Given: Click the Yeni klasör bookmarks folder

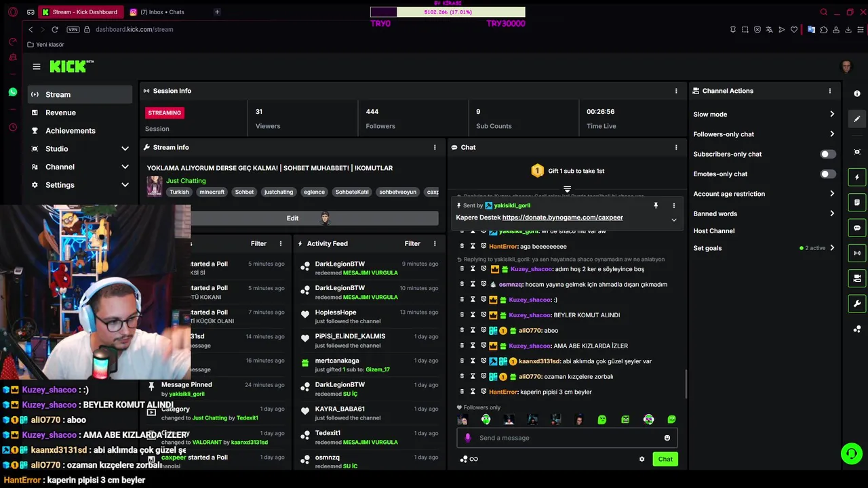Looking at the screenshot, I should 45,45.
